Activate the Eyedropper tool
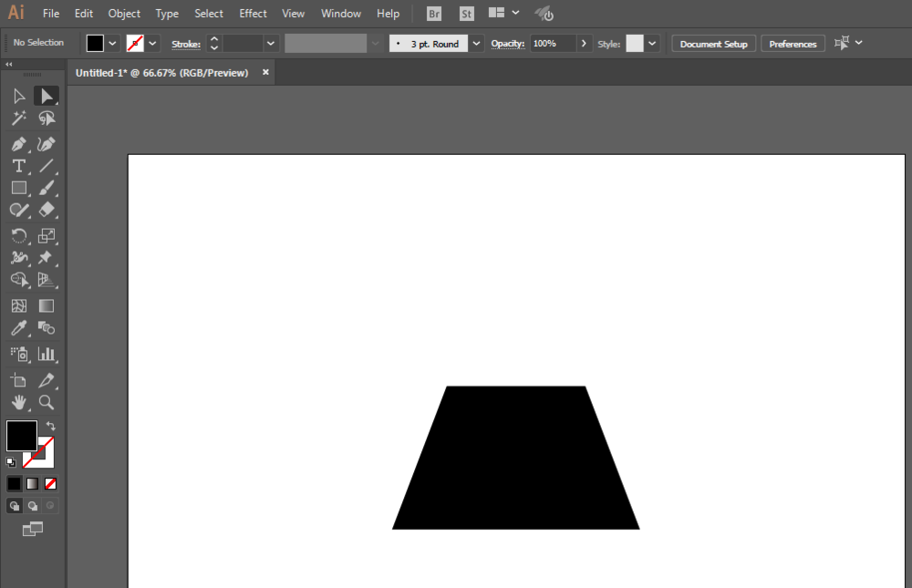 pos(18,328)
